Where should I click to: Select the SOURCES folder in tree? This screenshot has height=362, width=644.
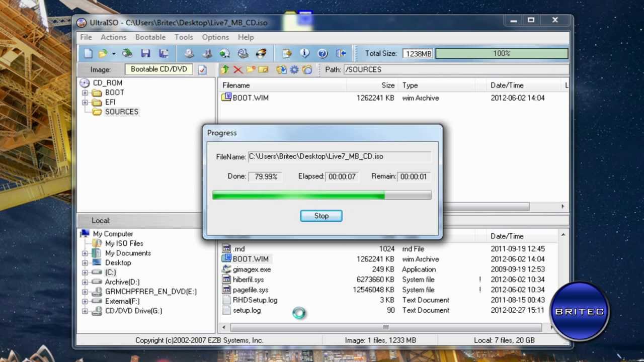click(x=121, y=112)
